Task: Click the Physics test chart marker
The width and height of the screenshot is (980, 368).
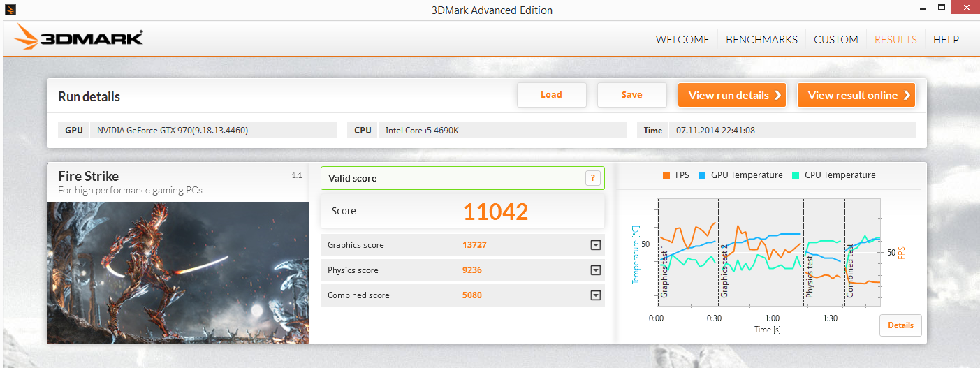Action: 810,276
